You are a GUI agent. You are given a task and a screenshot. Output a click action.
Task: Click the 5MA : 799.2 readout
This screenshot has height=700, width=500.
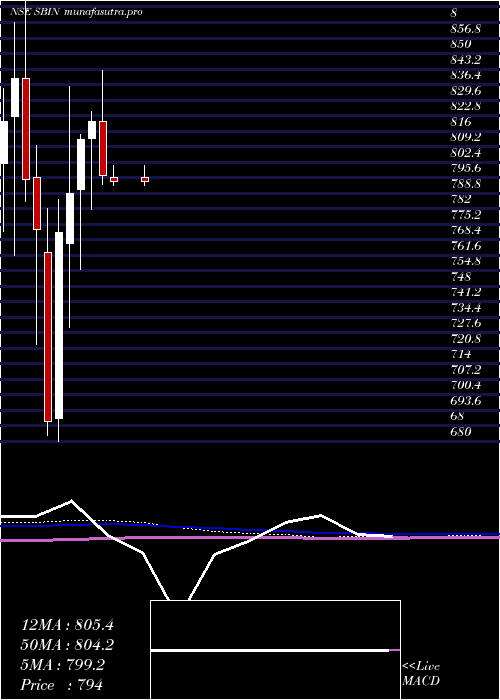(x=63, y=665)
